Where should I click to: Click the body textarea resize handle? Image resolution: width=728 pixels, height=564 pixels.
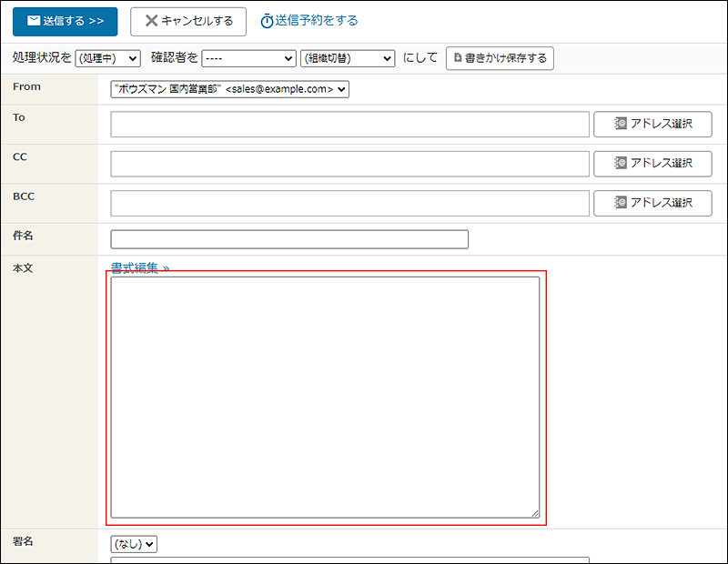click(x=535, y=514)
